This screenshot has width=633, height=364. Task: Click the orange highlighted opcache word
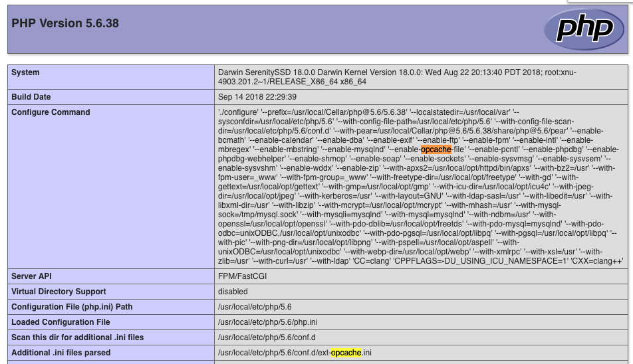click(x=436, y=149)
